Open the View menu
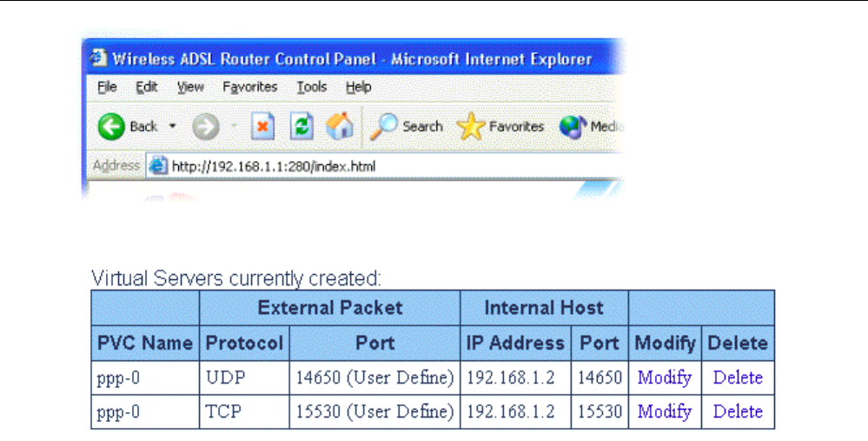This screenshot has height=441, width=868. coord(190,87)
